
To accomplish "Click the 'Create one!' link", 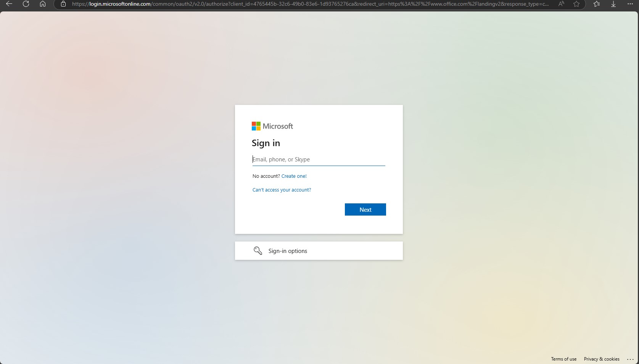I will 294,176.
